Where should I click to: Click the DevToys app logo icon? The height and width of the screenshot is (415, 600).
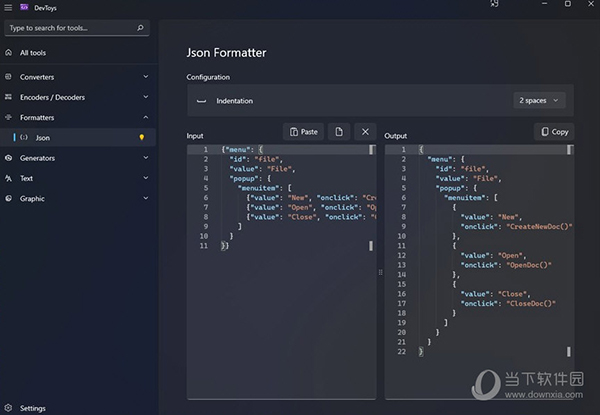tap(24, 7)
